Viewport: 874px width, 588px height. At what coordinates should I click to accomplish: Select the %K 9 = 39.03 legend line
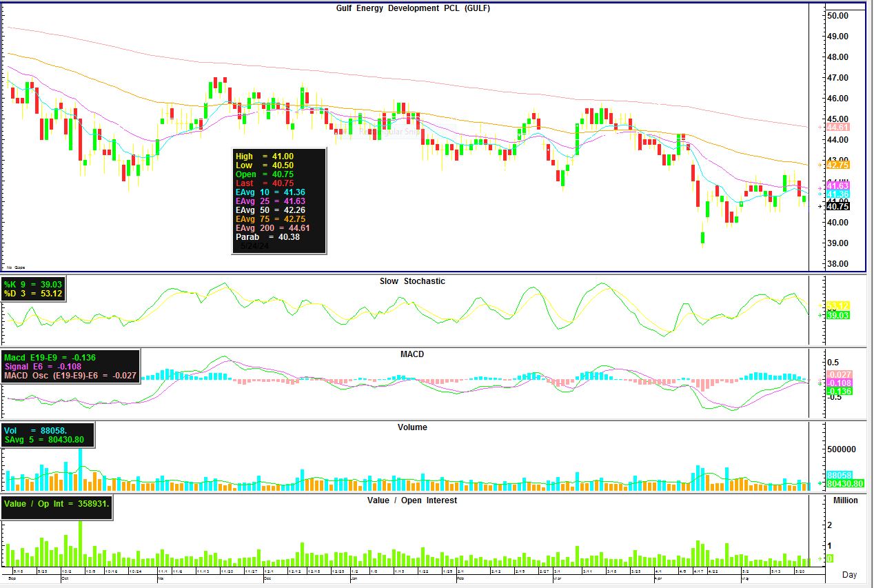click(x=33, y=284)
